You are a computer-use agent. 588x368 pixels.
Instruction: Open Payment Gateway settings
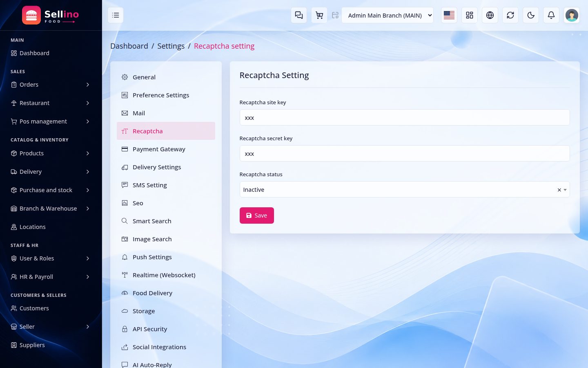(166, 149)
